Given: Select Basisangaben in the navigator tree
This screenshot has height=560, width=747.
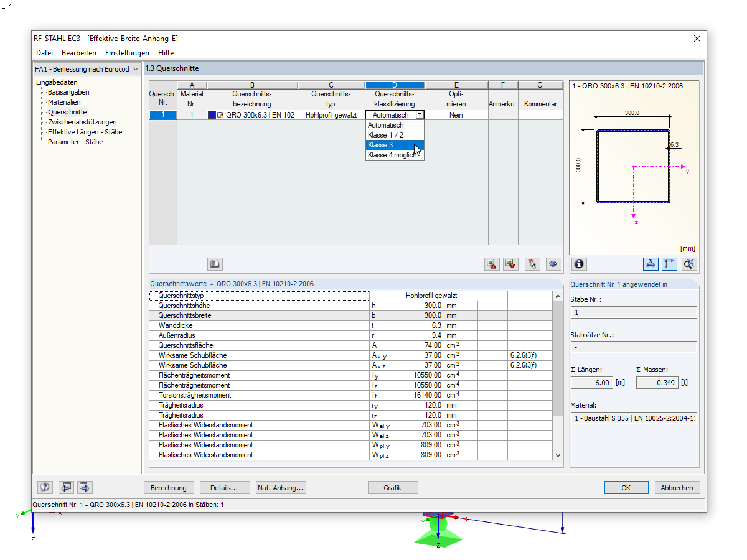Looking at the screenshot, I should coord(68,92).
